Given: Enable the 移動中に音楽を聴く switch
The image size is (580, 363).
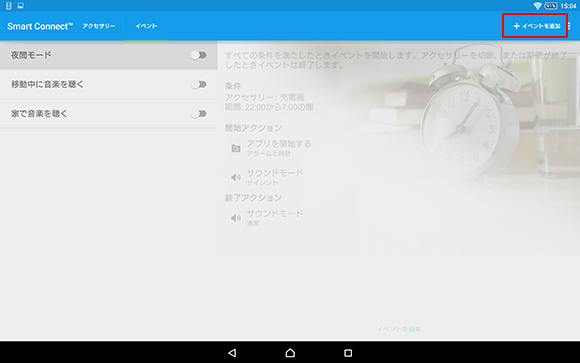Looking at the screenshot, I should coord(199,85).
